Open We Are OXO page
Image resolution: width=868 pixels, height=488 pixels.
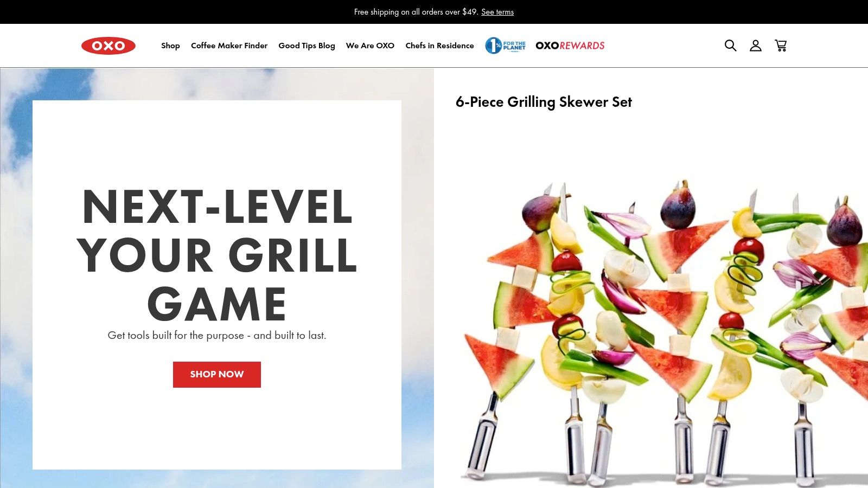tap(370, 46)
